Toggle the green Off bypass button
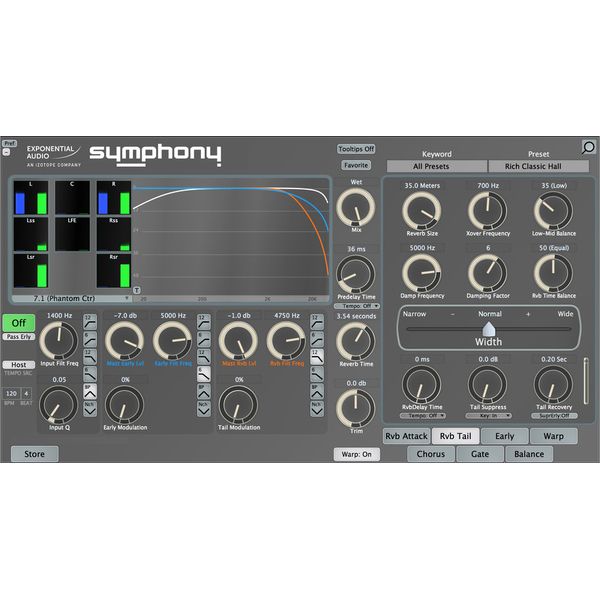Screen dimensions: 600x600 pos(18,323)
